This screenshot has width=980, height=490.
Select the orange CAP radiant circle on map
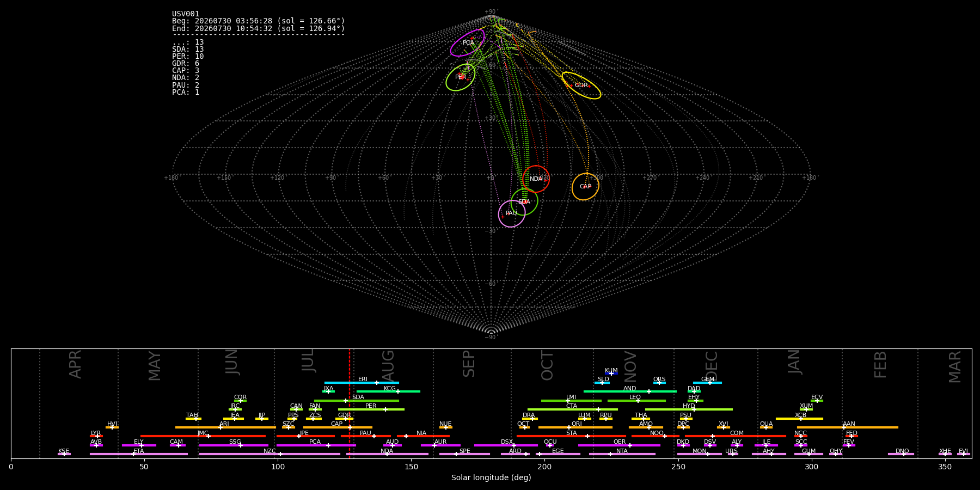click(x=585, y=187)
